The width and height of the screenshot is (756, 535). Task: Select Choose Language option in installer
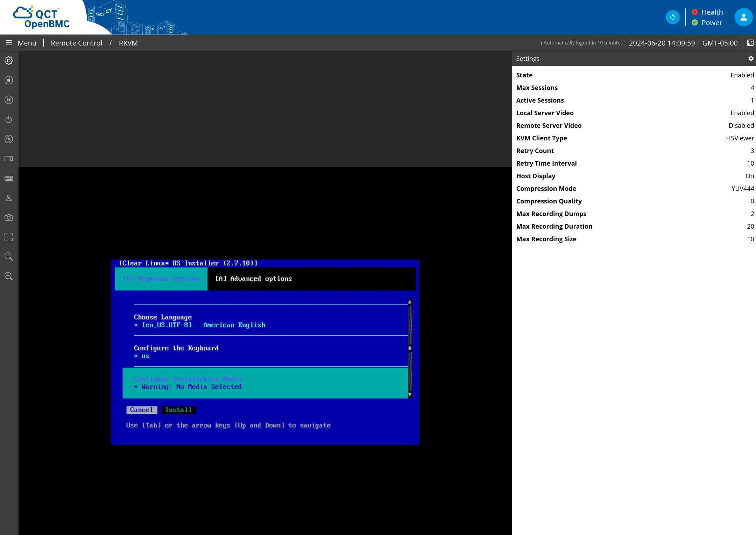[x=163, y=317]
